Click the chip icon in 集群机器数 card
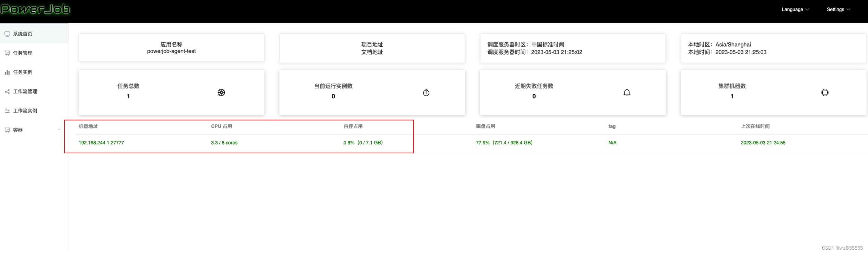868x253 pixels. point(825,92)
